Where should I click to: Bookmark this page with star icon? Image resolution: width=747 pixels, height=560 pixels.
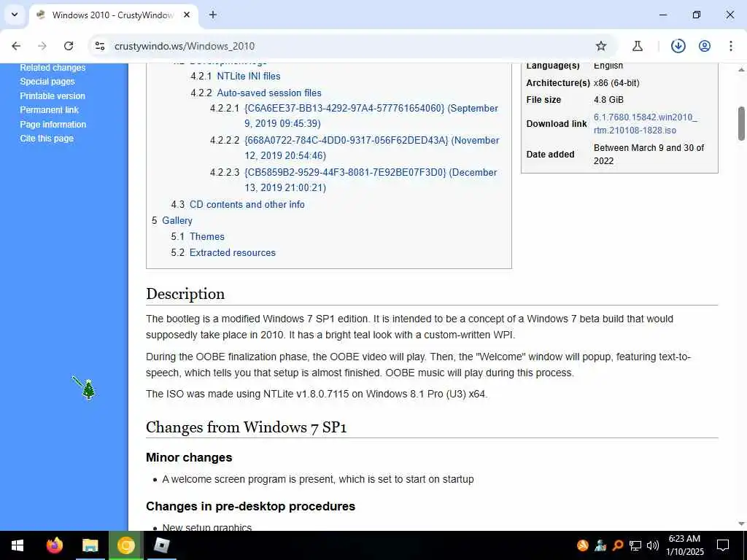pyautogui.click(x=601, y=46)
